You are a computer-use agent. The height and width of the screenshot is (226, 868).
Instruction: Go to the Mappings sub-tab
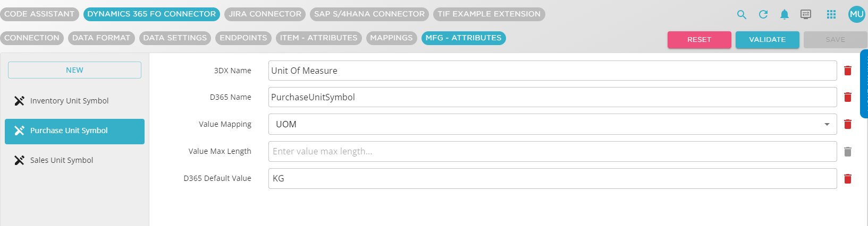click(391, 38)
